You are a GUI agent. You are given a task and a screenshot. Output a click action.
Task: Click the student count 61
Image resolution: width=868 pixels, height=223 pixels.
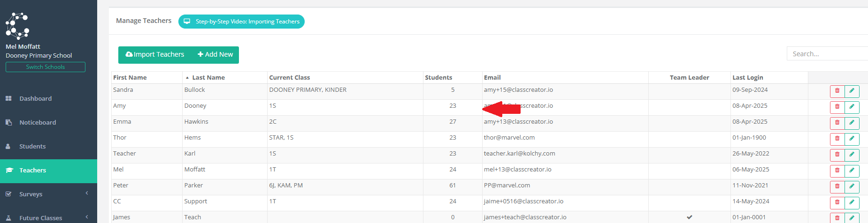click(x=453, y=185)
